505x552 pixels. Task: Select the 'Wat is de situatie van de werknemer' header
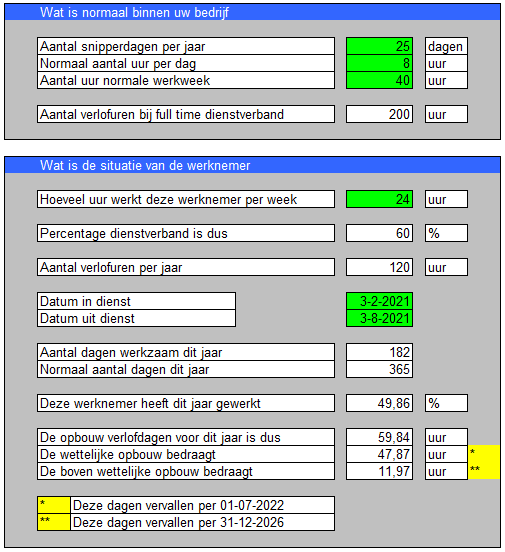point(252,165)
